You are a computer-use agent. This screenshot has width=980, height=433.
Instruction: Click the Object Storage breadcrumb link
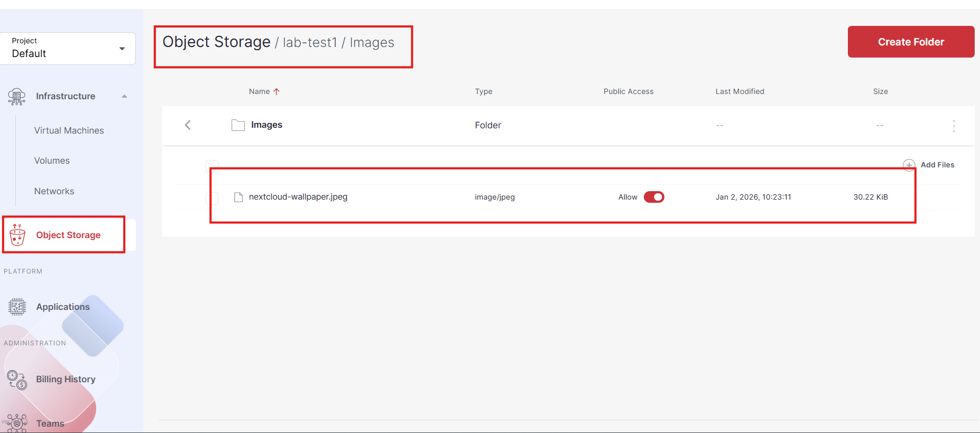pyautogui.click(x=217, y=42)
